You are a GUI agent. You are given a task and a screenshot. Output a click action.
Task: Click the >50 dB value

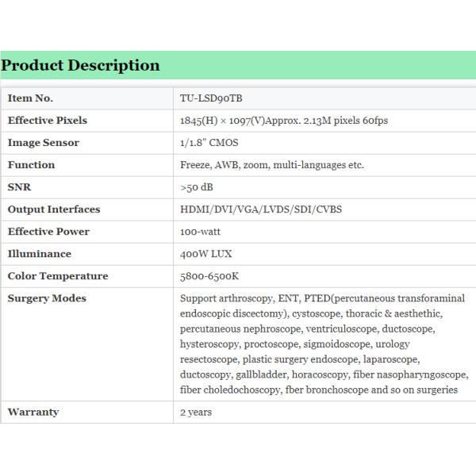197,187
